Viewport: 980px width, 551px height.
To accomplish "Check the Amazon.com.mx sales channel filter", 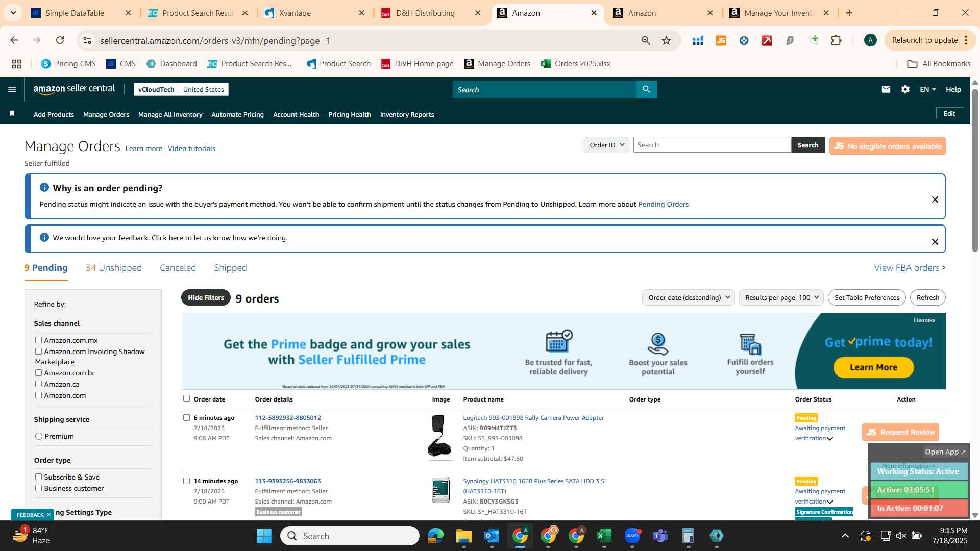I will [x=38, y=340].
